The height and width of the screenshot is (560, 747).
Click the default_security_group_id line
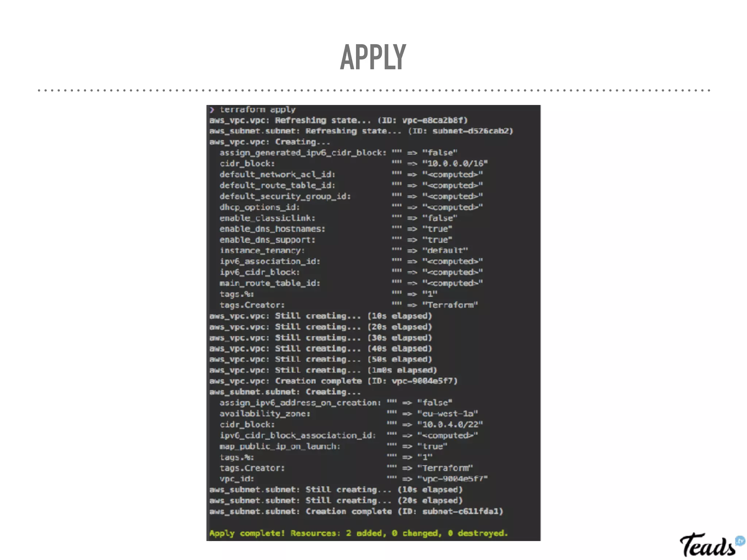point(351,196)
